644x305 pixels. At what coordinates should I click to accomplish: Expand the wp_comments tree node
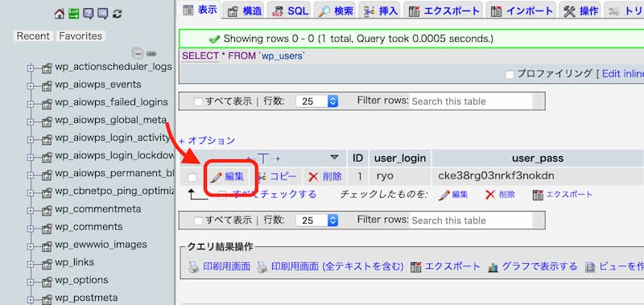(31, 229)
